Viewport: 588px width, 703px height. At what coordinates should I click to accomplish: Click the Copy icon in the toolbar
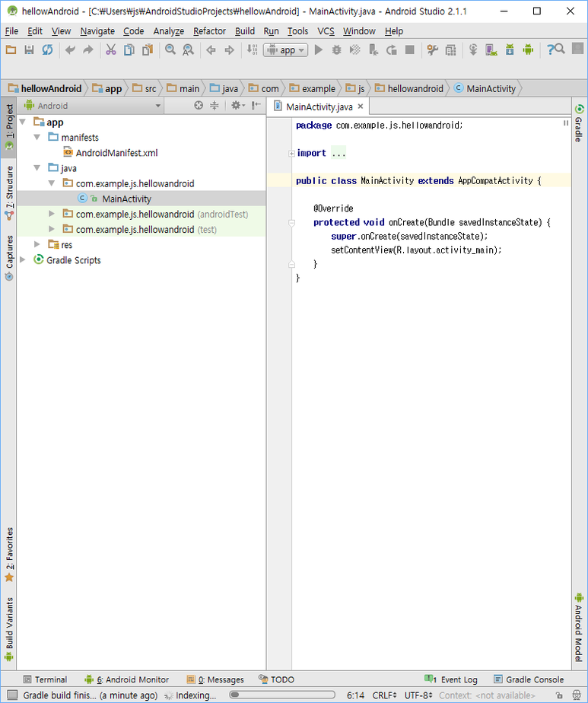click(129, 49)
